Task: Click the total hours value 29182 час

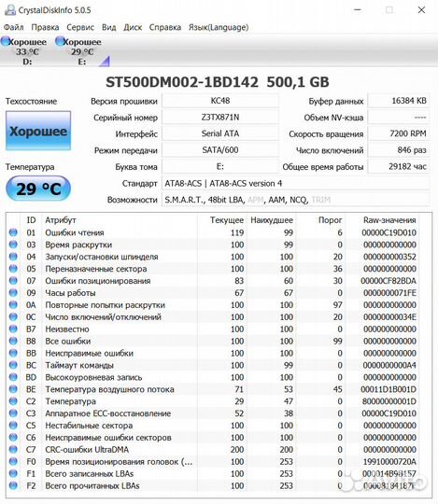Action: click(399, 166)
